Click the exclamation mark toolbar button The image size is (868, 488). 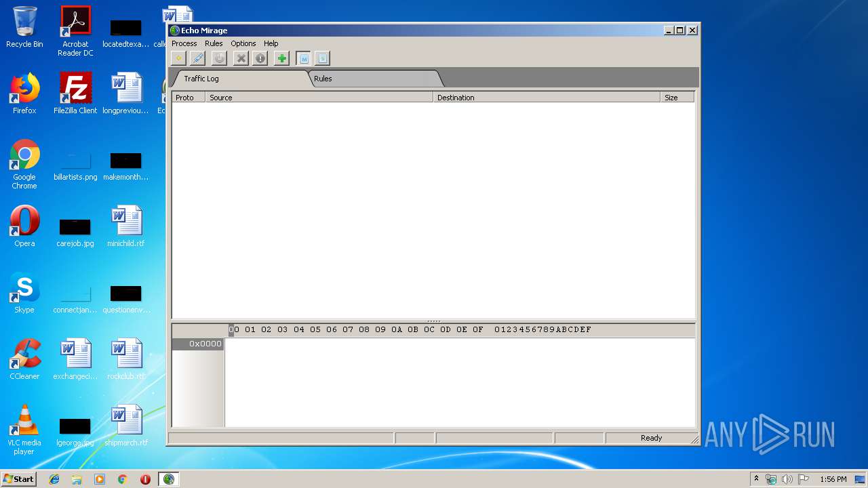[x=260, y=58]
